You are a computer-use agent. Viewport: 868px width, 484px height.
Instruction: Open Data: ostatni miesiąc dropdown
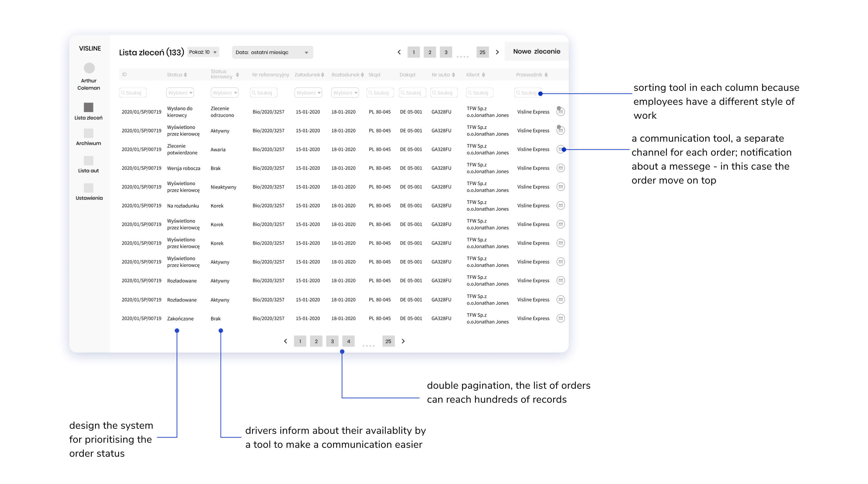(x=272, y=52)
